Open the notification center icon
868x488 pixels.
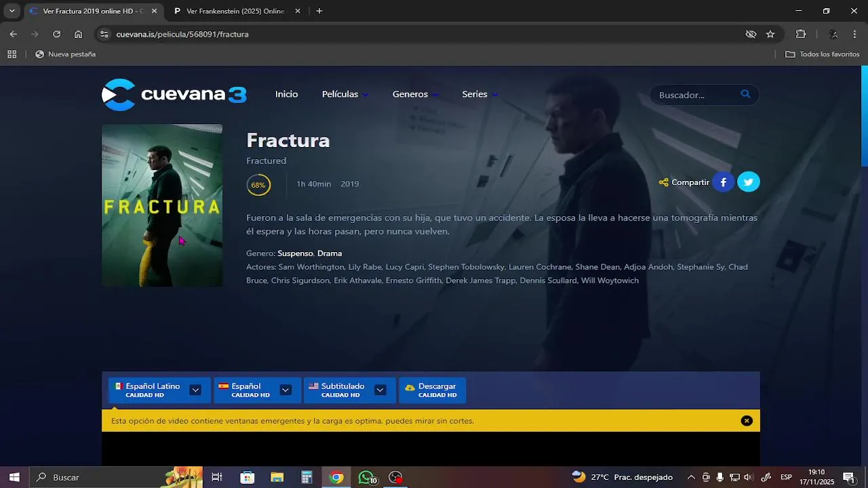[848, 477]
